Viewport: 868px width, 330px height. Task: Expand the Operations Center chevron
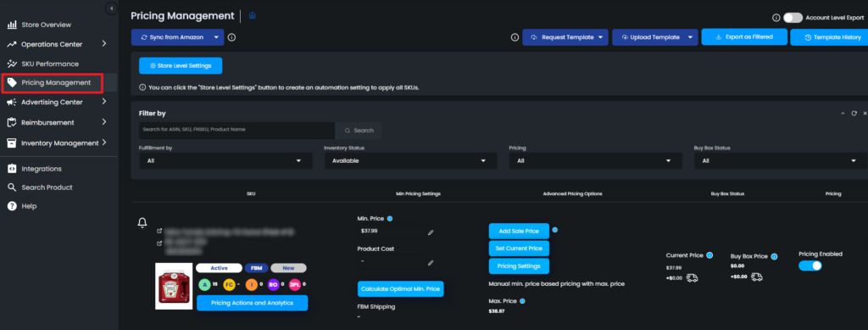point(104,44)
